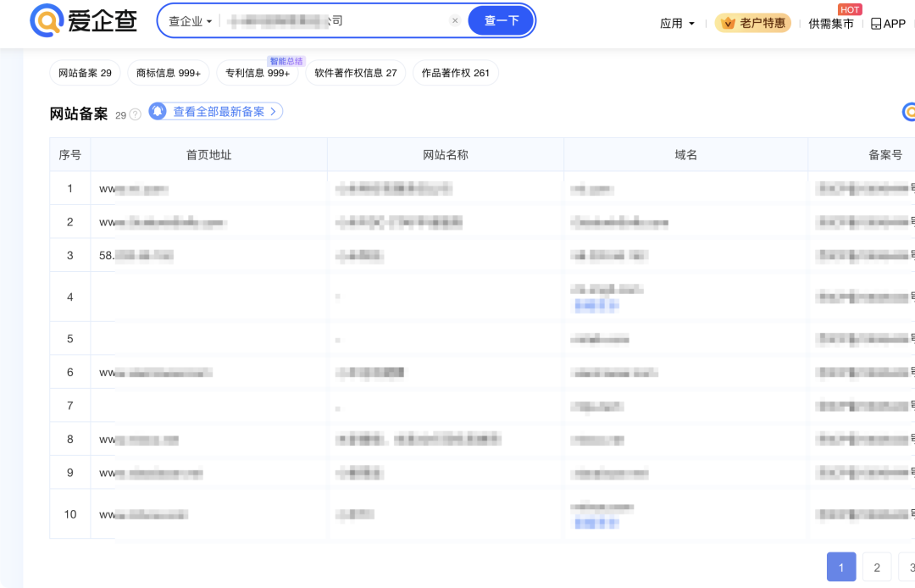Screen dimensions: 915x588
Task: Click the homepage address in row 9
Action: [151, 473]
